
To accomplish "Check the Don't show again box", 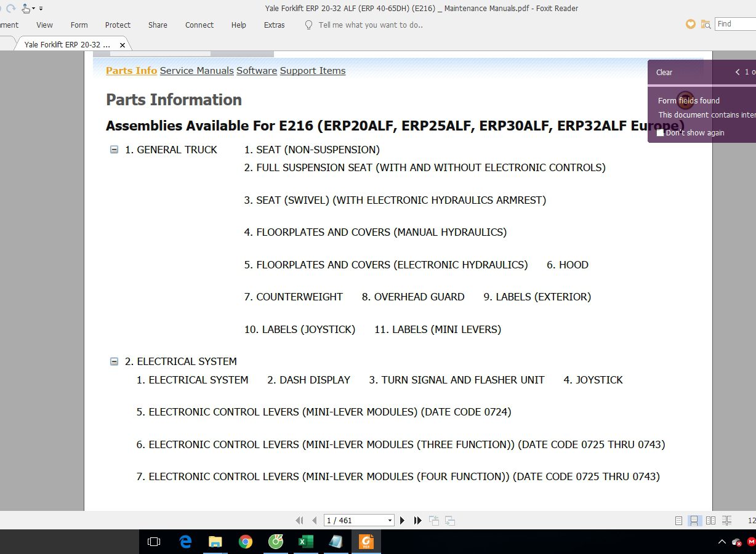I will click(x=661, y=133).
